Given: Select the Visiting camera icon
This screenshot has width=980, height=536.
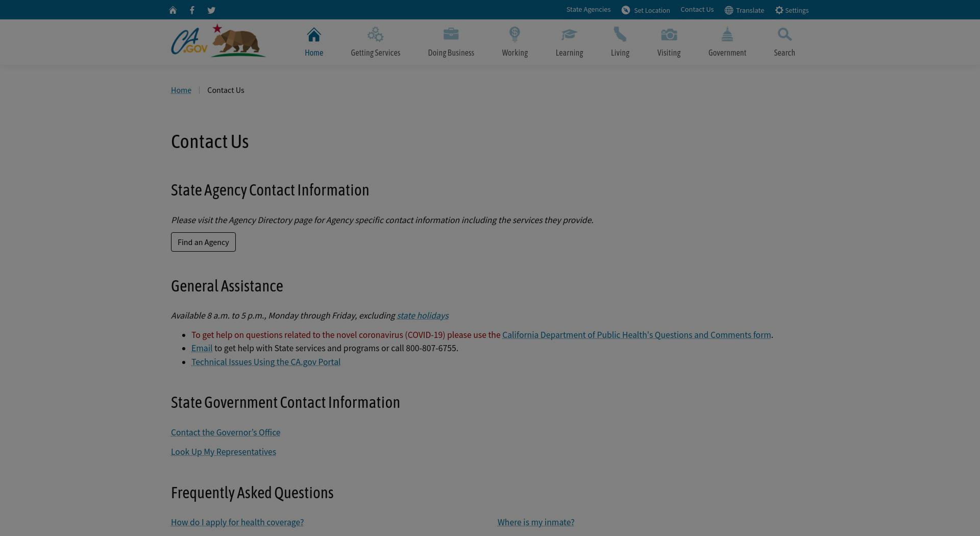Looking at the screenshot, I should point(669,35).
